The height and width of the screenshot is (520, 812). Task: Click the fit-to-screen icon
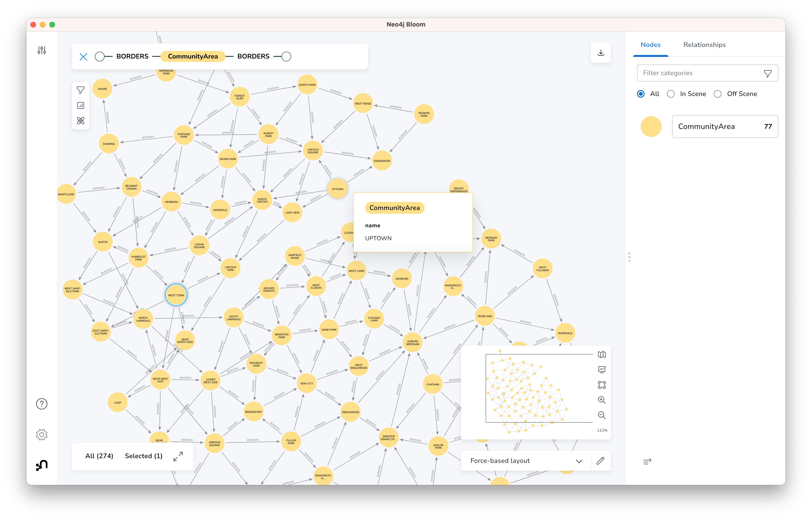point(602,385)
